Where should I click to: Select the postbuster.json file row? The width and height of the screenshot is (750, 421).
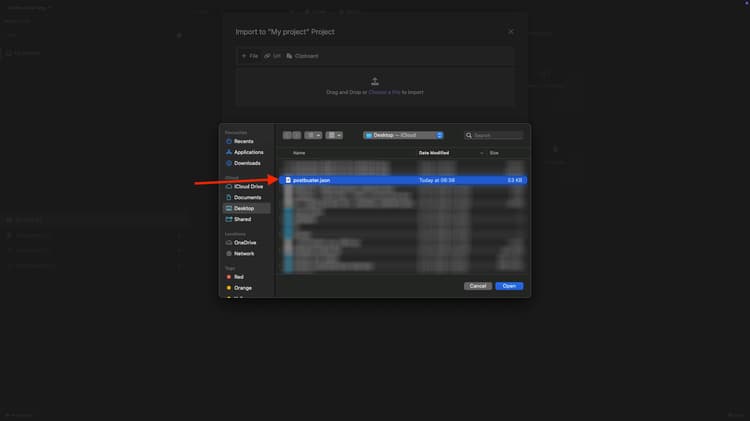tap(403, 180)
